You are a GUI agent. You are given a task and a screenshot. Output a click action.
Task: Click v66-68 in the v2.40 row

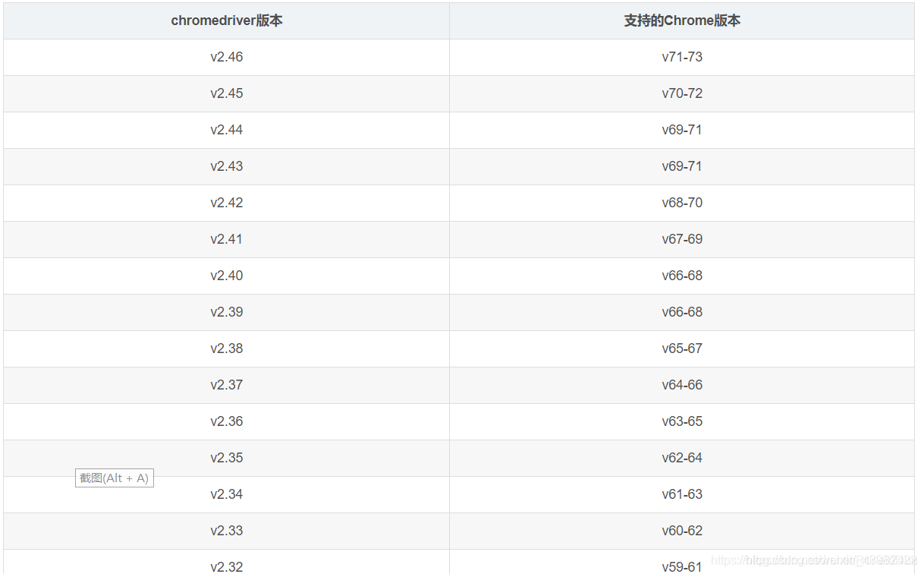tap(682, 276)
